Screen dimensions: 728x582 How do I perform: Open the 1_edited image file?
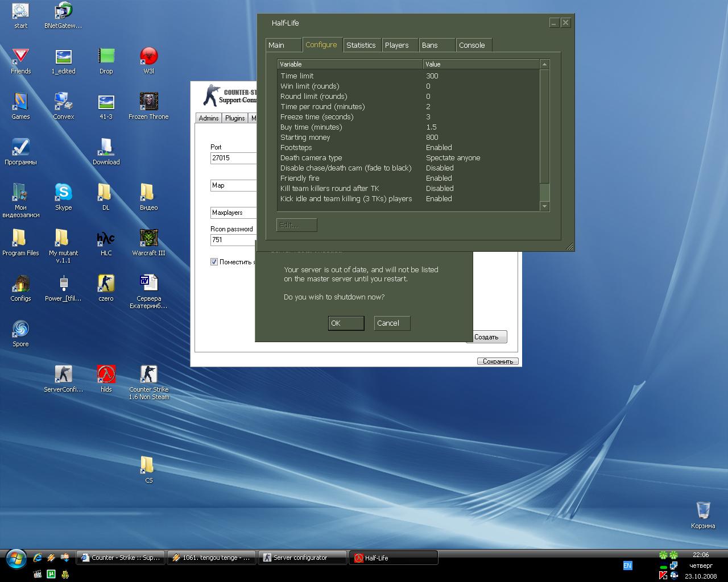[63, 61]
